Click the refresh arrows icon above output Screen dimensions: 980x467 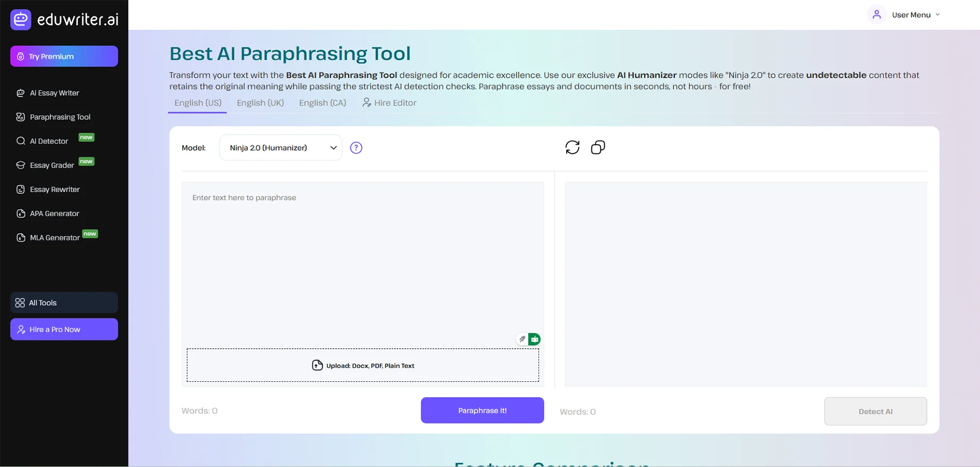572,148
